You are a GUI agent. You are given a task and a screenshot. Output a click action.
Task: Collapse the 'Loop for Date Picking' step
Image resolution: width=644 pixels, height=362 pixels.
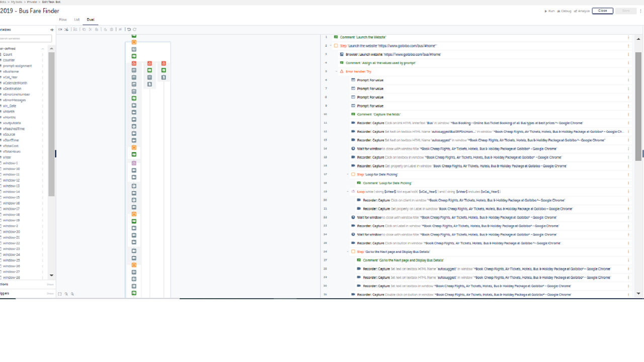tap(348, 174)
